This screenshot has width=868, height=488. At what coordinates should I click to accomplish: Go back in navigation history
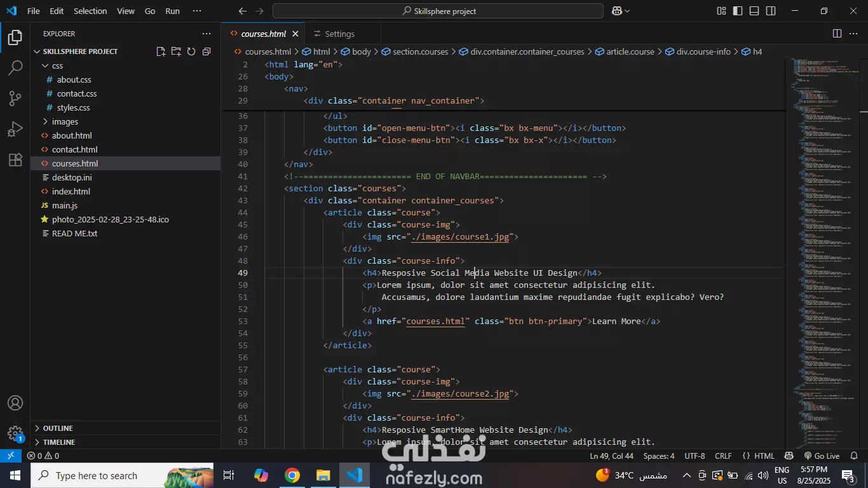pos(242,11)
